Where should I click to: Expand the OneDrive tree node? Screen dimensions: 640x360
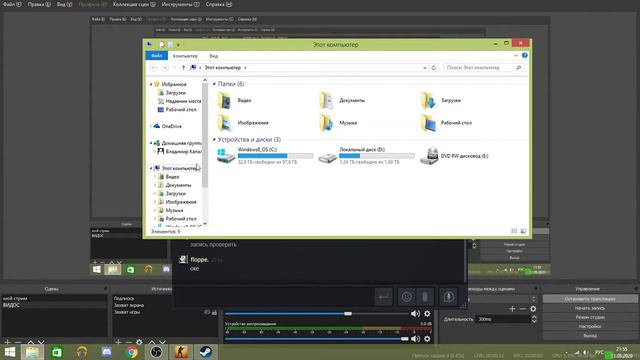point(151,126)
